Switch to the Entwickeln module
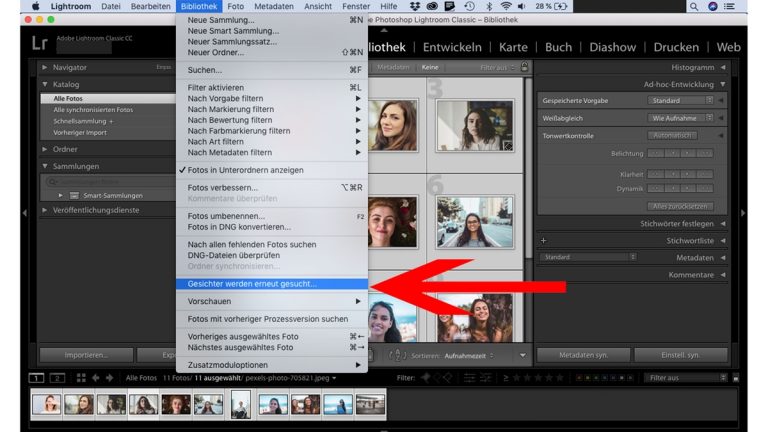Image resolution: width=768 pixels, height=432 pixels. click(x=452, y=47)
